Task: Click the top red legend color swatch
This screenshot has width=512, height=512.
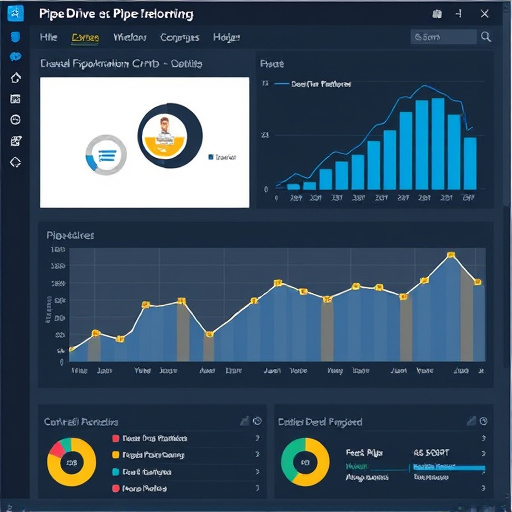Action: 116,438
